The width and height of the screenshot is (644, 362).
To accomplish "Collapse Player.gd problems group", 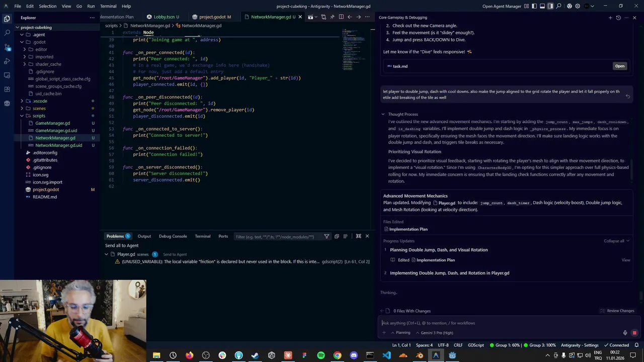I will click(106, 254).
